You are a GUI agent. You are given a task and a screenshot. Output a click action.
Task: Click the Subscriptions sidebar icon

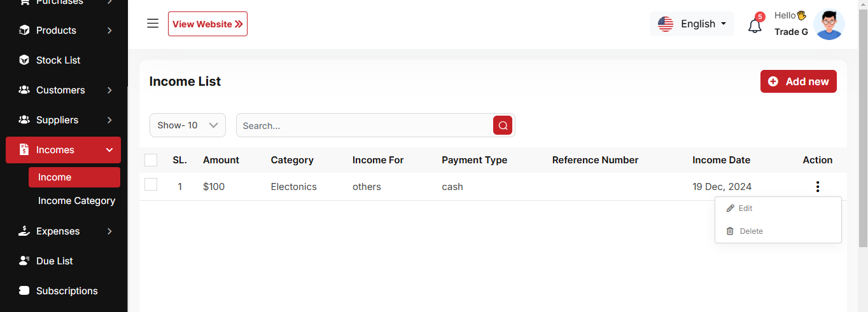(x=24, y=291)
